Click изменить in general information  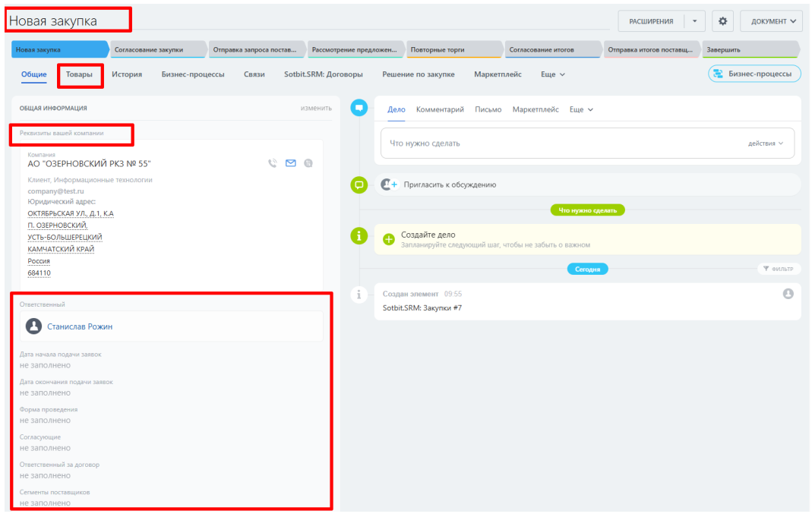(x=316, y=108)
